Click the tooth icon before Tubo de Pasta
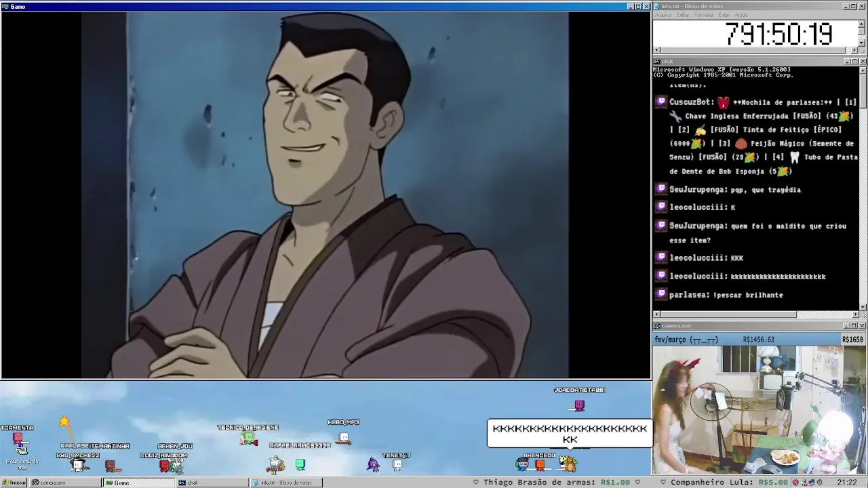This screenshot has width=868, height=488. (795, 157)
